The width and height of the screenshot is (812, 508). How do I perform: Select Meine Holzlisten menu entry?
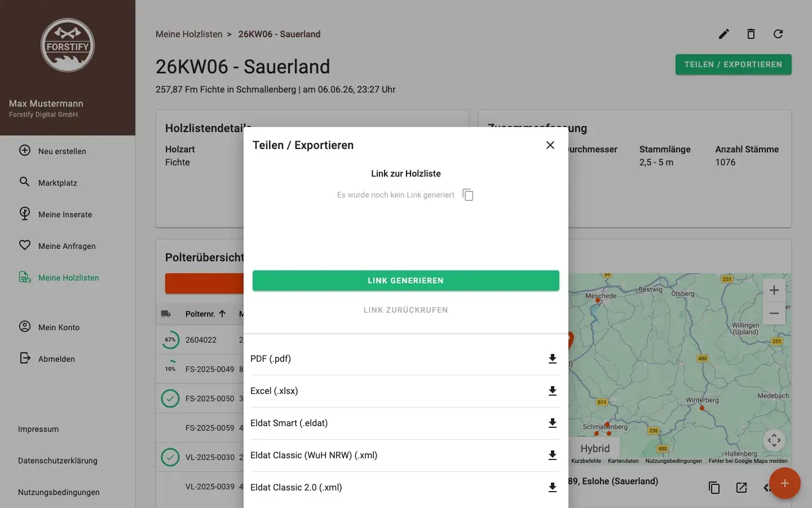tap(68, 278)
